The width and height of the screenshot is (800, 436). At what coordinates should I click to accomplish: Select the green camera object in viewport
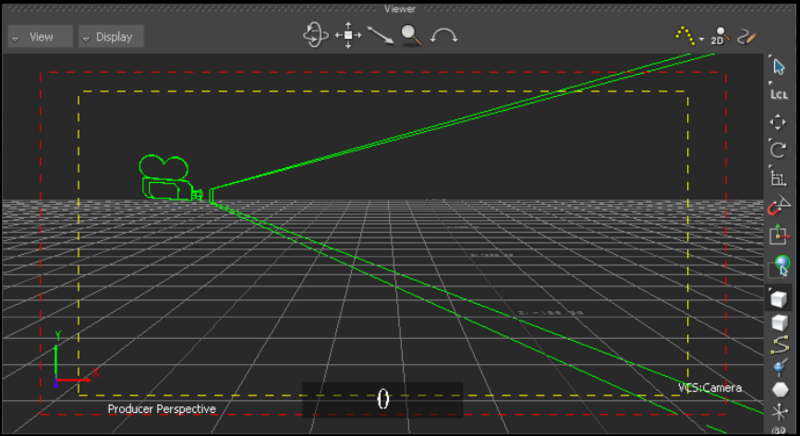coord(168,181)
